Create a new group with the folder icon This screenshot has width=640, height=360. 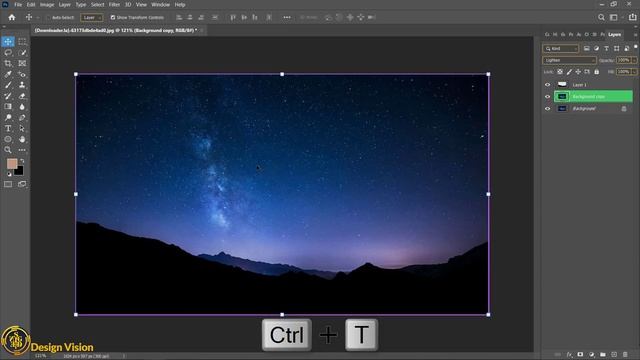tap(602, 354)
